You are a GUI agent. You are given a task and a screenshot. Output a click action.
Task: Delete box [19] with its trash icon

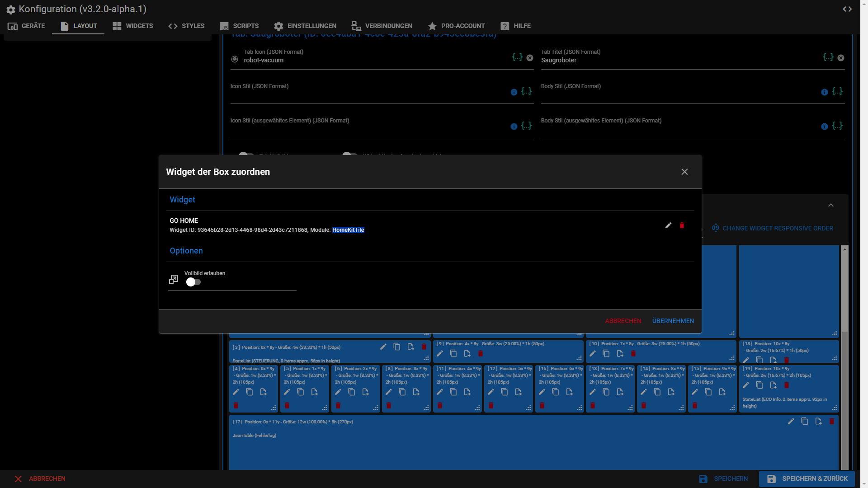point(787,385)
